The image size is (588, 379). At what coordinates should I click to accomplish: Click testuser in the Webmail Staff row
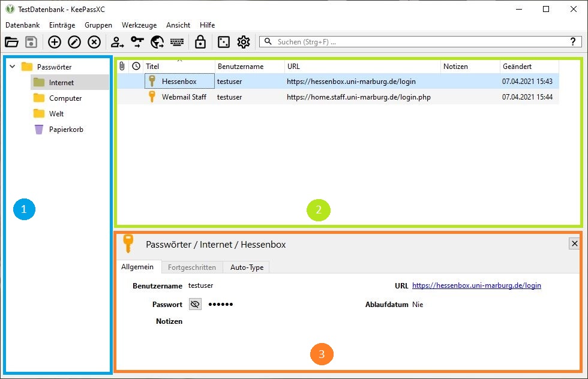[229, 97]
